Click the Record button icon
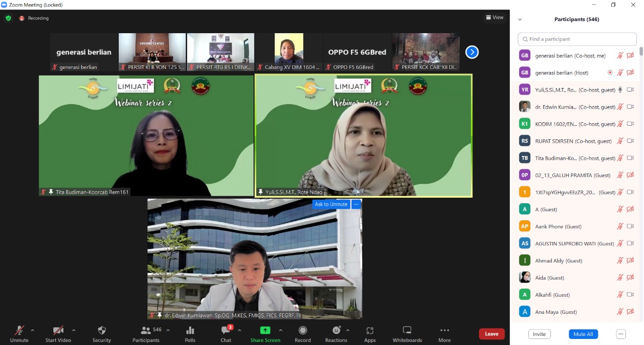 (303, 330)
